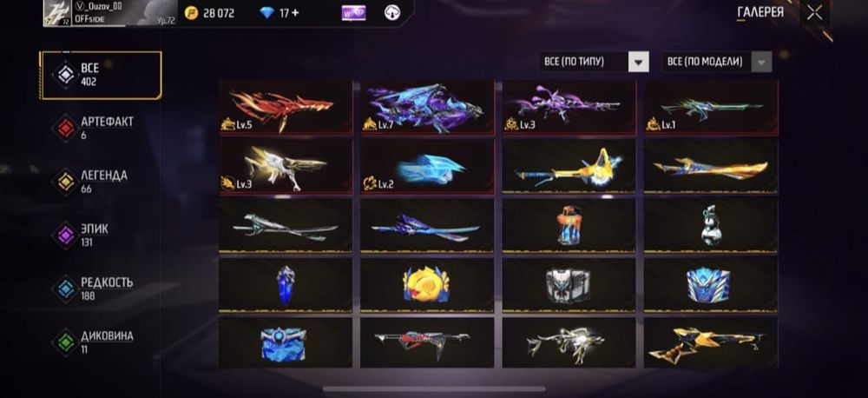The image size is (868, 398).
Task: Tap the blue diamond currency icon
Action: click(266, 13)
